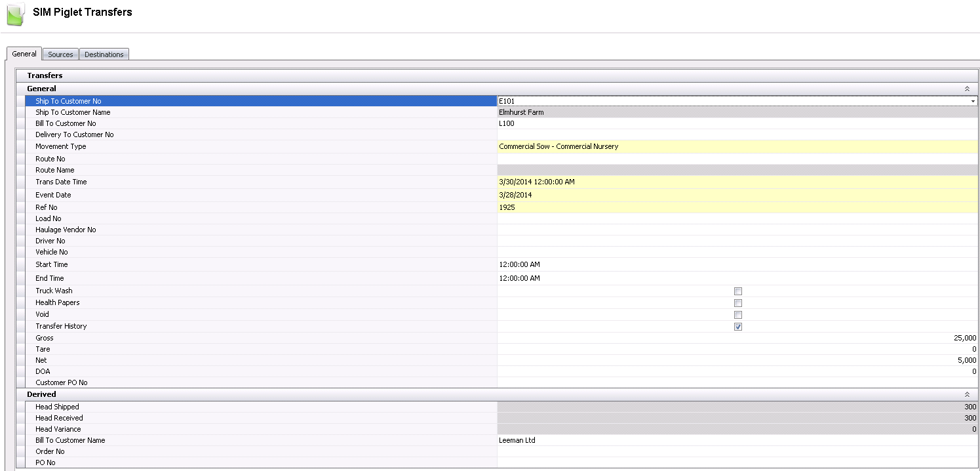Click the empty Route No field
980x471 pixels.
pos(737,159)
